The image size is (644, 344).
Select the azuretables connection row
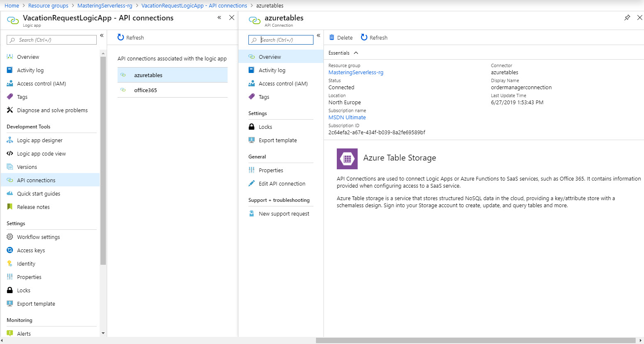(x=173, y=75)
